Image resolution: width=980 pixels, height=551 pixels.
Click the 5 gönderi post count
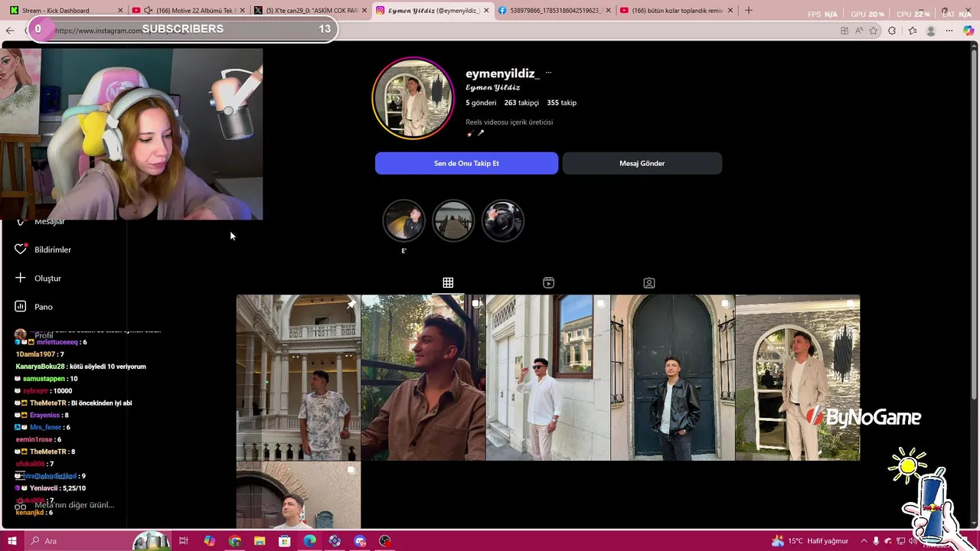coord(481,103)
